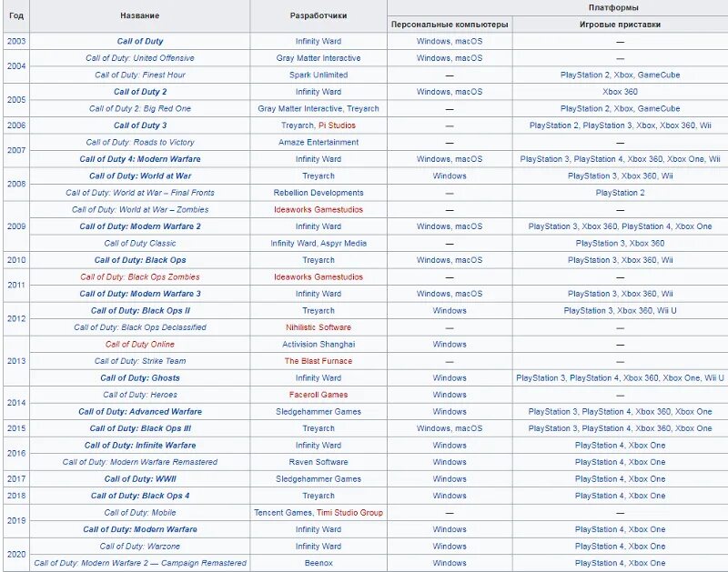Open Call of Duty: Infinite Warfare link
This screenshot has height=572, width=728.
[140, 446]
